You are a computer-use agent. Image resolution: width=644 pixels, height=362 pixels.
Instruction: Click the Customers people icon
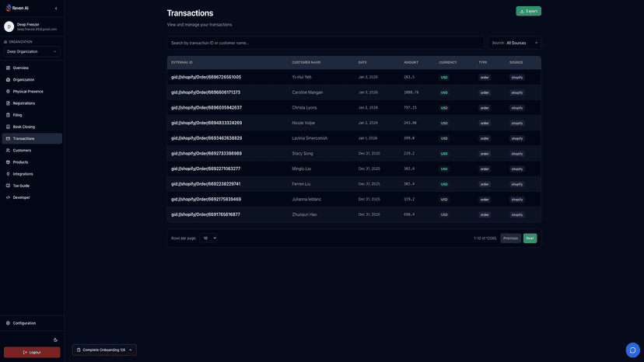click(8, 150)
